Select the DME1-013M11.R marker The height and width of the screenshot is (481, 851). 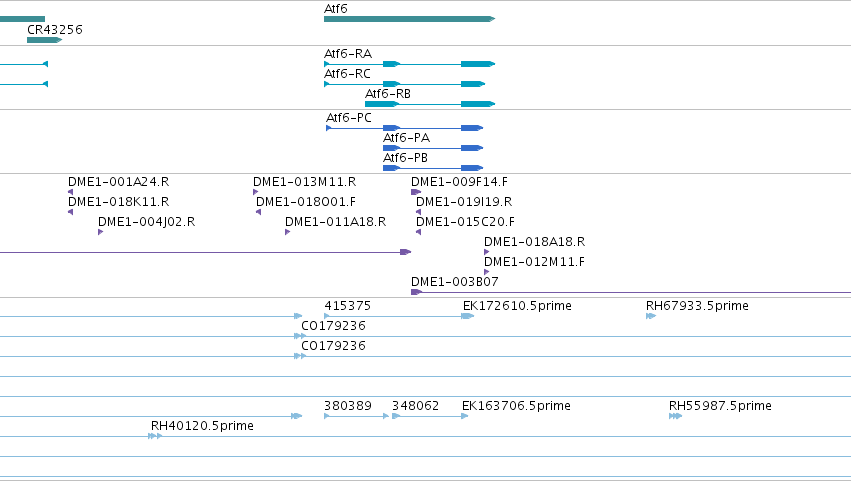(x=256, y=192)
